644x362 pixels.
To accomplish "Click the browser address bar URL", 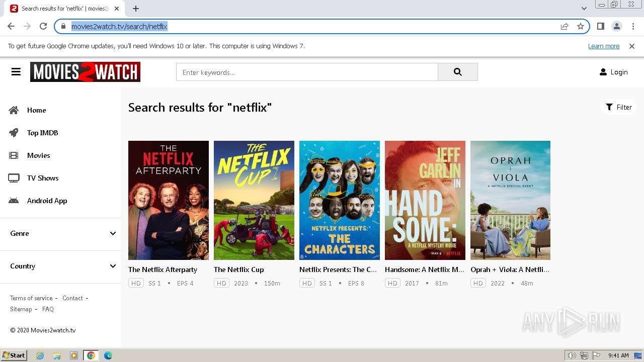I will pyautogui.click(x=119, y=26).
